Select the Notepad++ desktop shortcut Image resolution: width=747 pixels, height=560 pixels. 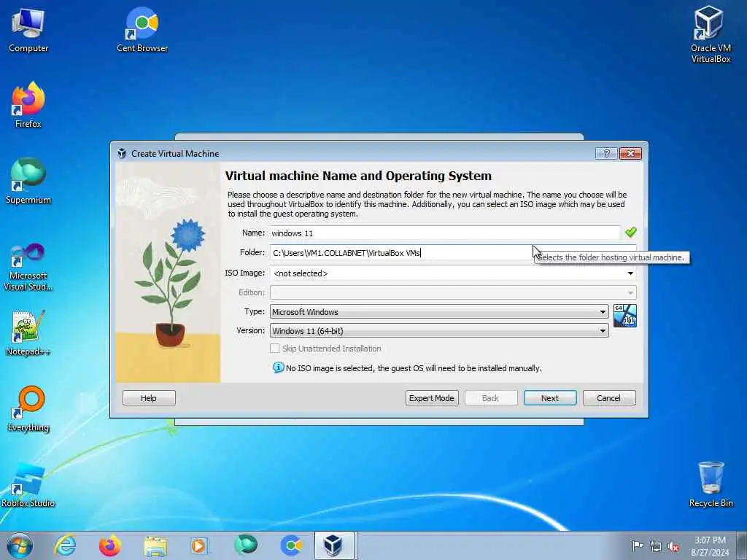coord(28,332)
